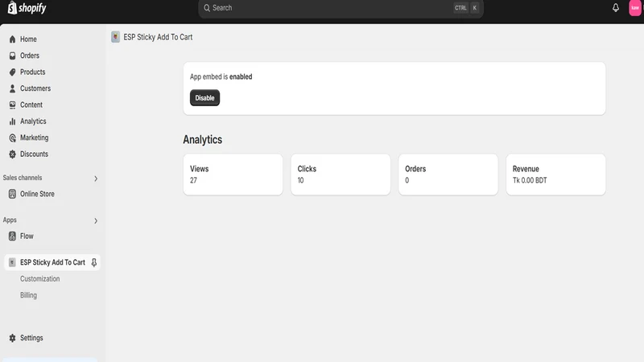Click the Home house icon
Viewport: 644px width, 362px height.
(12, 39)
